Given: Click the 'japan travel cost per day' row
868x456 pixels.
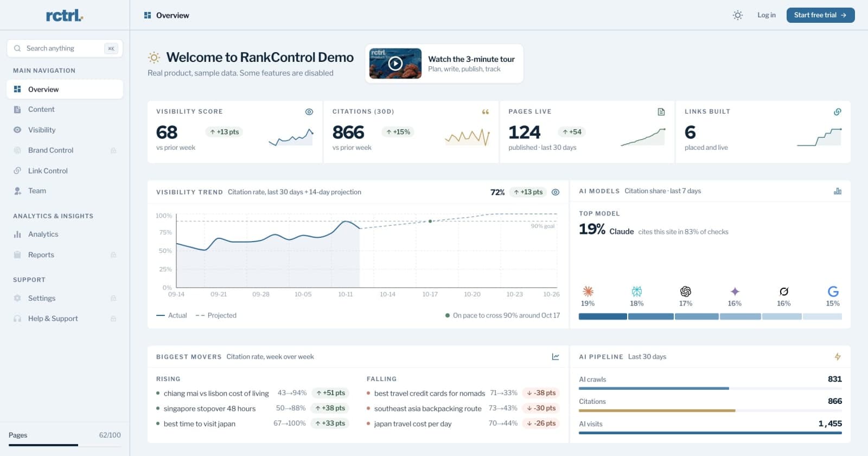Looking at the screenshot, I should 463,423.
